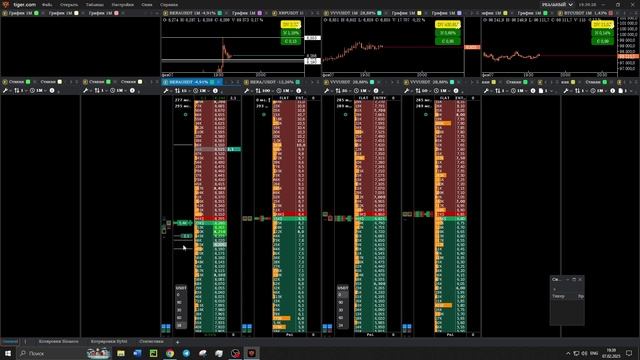
Task: Click blue grid icon in BERAUSDT order book
Action: (166, 328)
